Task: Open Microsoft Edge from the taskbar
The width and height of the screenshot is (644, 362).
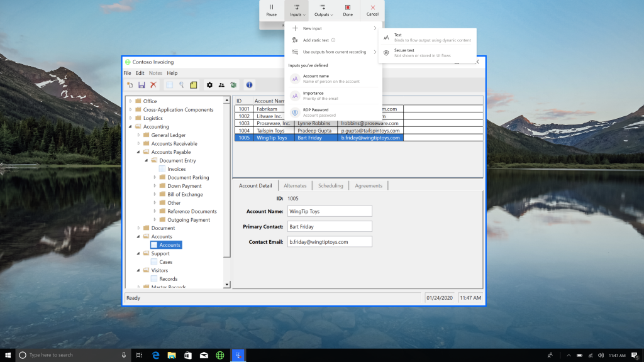Action: tap(155, 355)
